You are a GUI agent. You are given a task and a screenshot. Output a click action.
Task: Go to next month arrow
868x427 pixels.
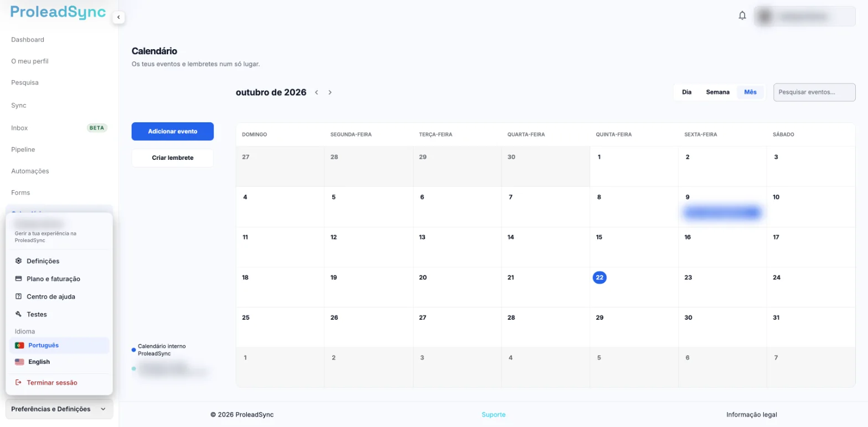point(330,92)
